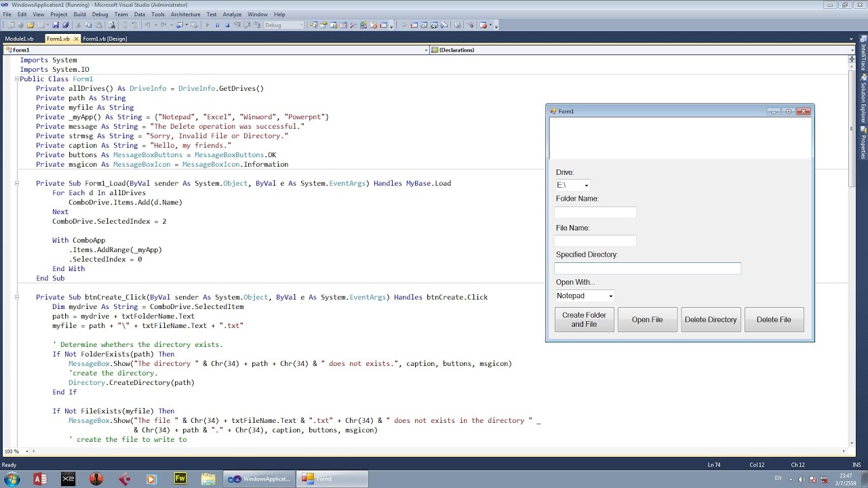The width and height of the screenshot is (868, 488).
Task: Open the Analyze menu
Action: [232, 14]
